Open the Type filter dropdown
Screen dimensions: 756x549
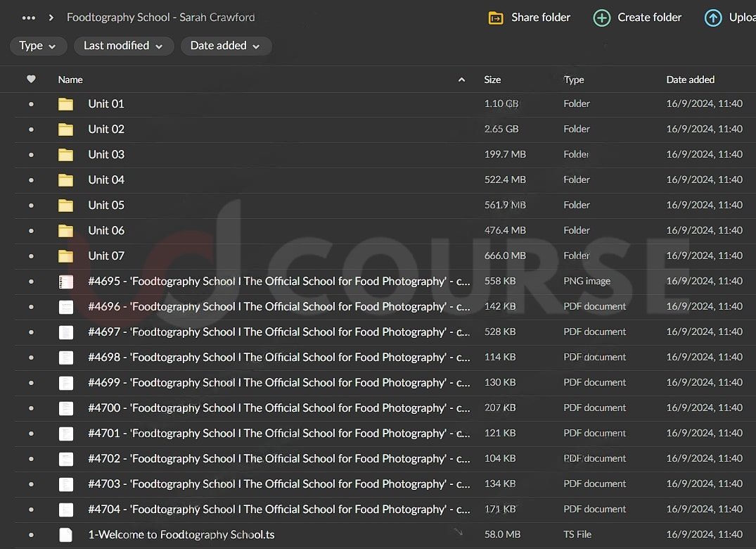[38, 46]
